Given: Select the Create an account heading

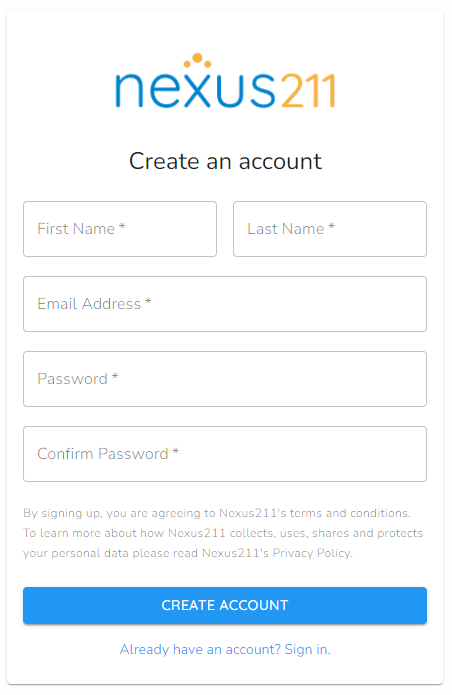Looking at the screenshot, I should tap(225, 161).
